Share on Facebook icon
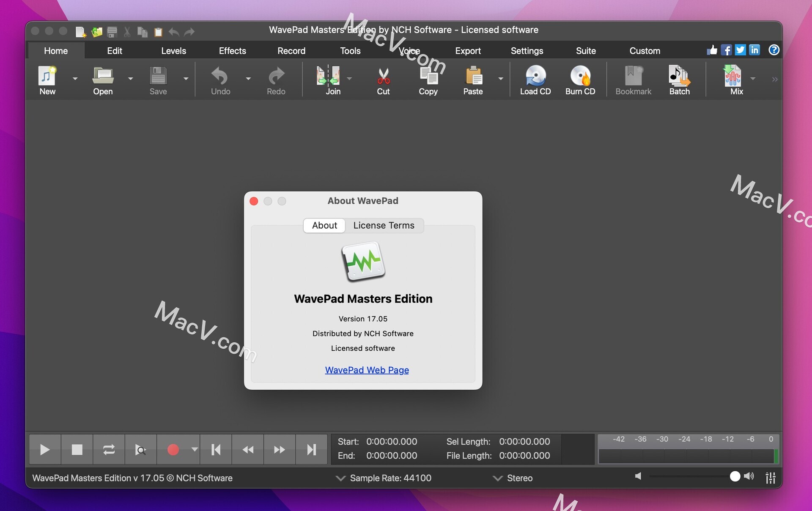Viewport: 812px width, 511px height. pos(726,50)
